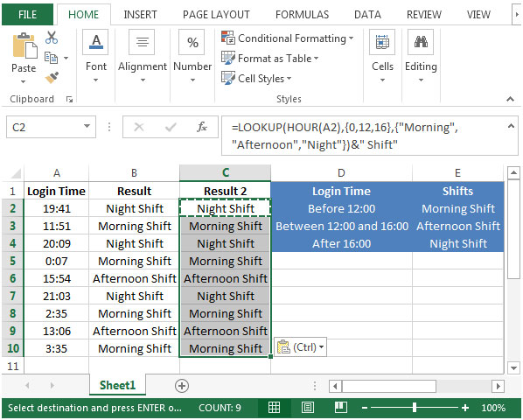The image size is (523, 420).
Task: Select column A header
Action: coord(56,172)
